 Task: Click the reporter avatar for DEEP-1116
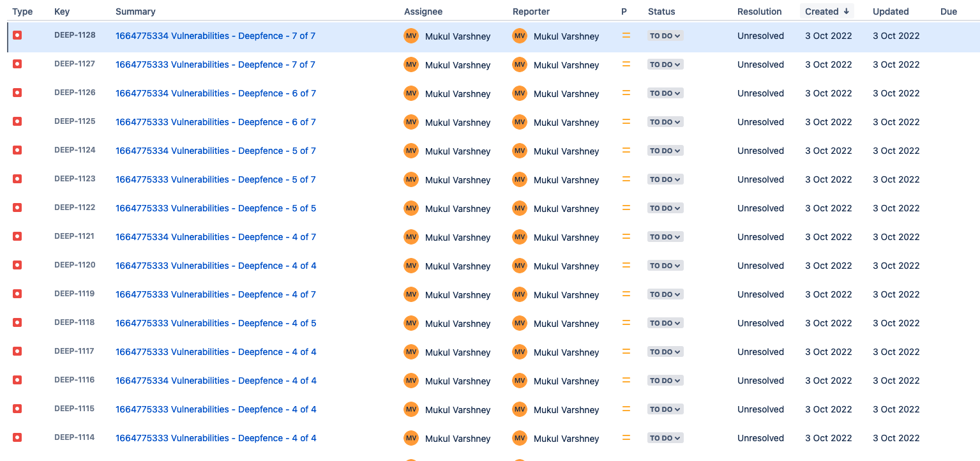click(x=520, y=381)
